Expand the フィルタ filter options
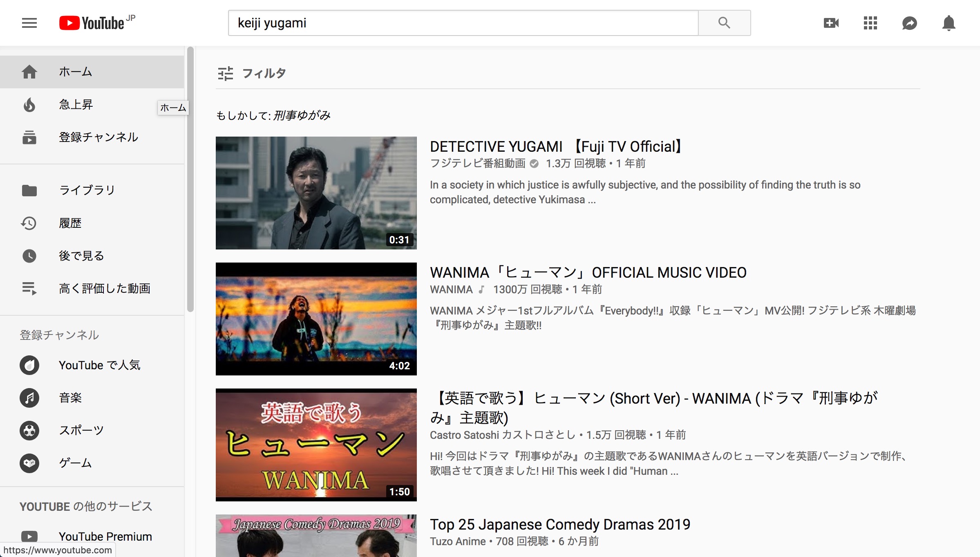 [252, 74]
